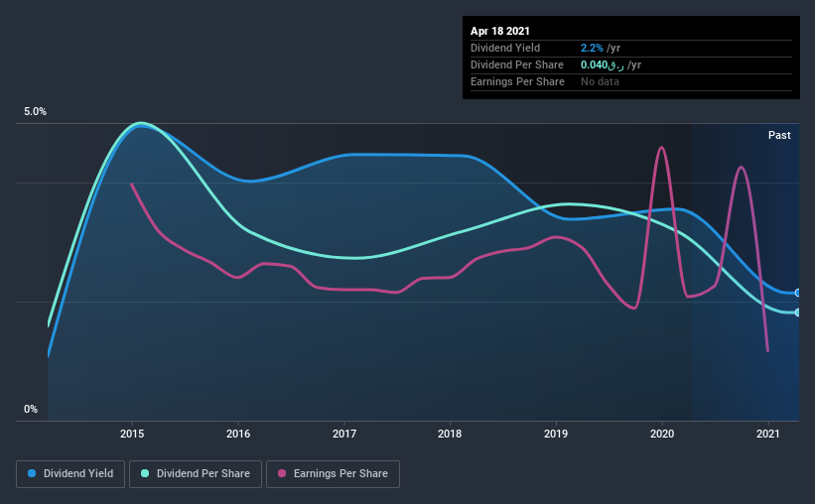Select the 2018 x-axis year label

[450, 434]
